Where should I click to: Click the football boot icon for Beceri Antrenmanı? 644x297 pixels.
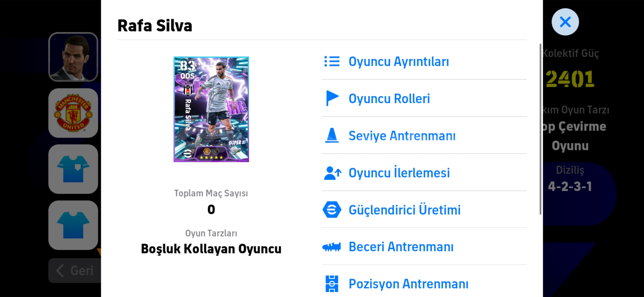[331, 247]
